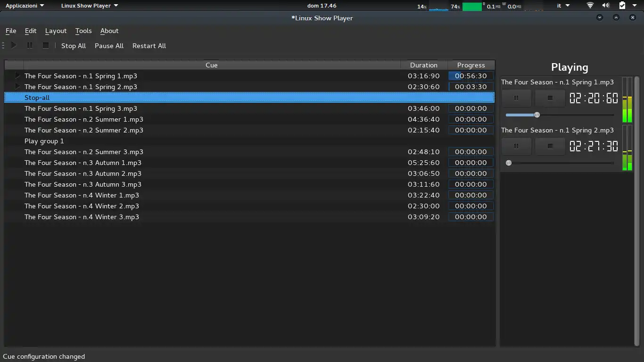
Task: Stop the playing Spring 1.mp3 cue
Action: click(550, 98)
